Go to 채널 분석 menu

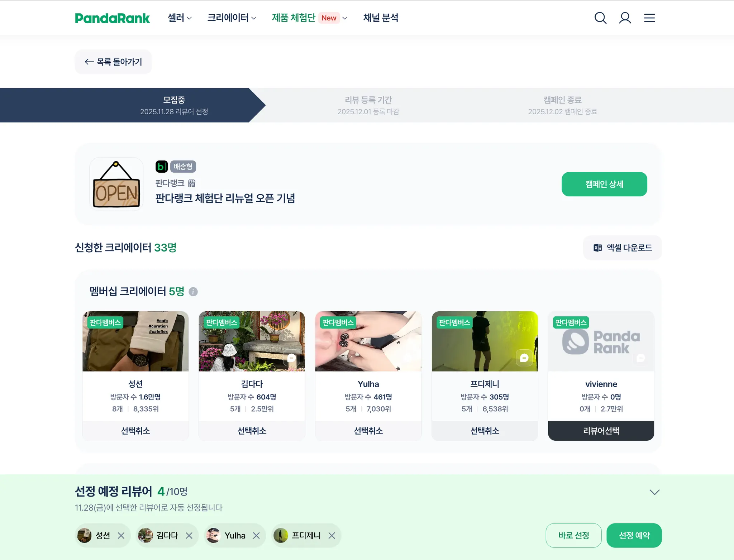click(x=381, y=18)
